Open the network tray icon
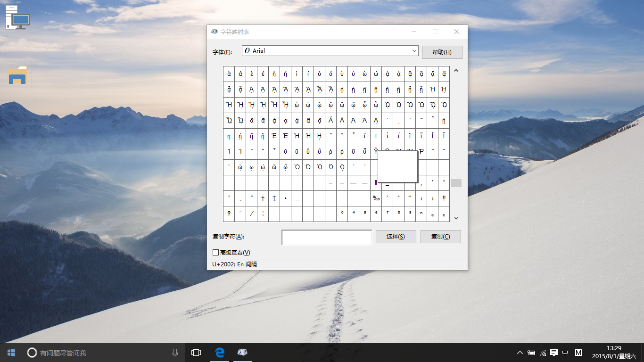644x362 pixels. [x=543, y=353]
